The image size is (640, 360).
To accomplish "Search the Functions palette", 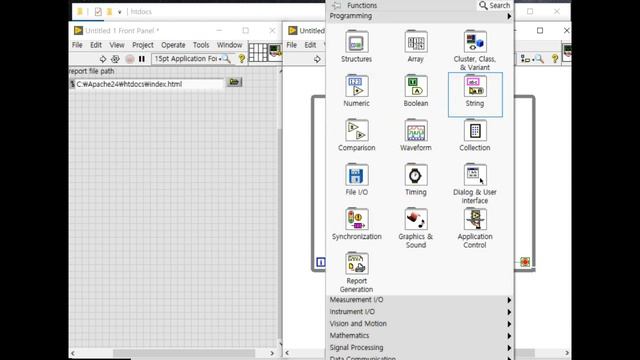I will (x=494, y=5).
